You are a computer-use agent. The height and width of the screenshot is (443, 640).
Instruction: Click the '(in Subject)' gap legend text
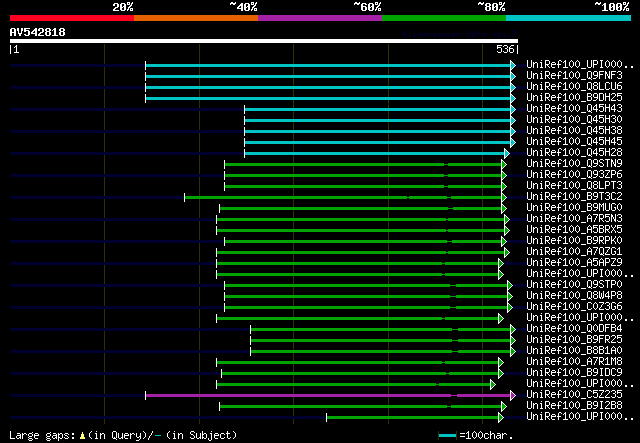point(201,435)
